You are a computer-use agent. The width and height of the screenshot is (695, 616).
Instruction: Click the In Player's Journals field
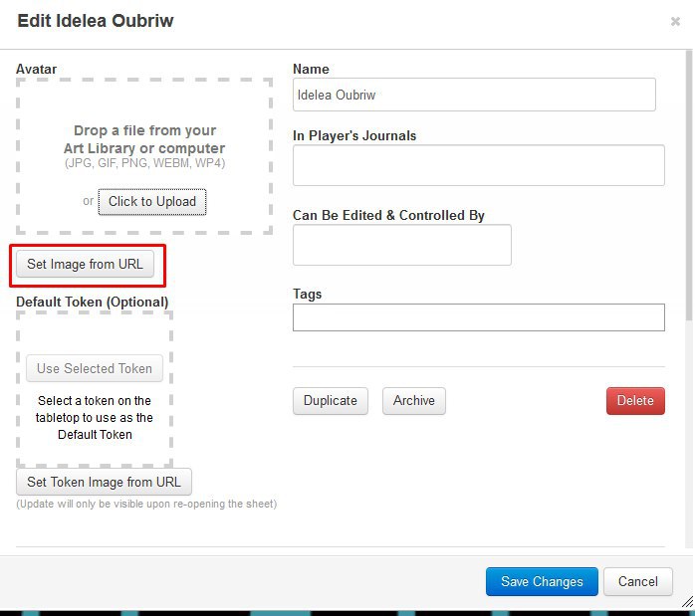pyautogui.click(x=478, y=165)
